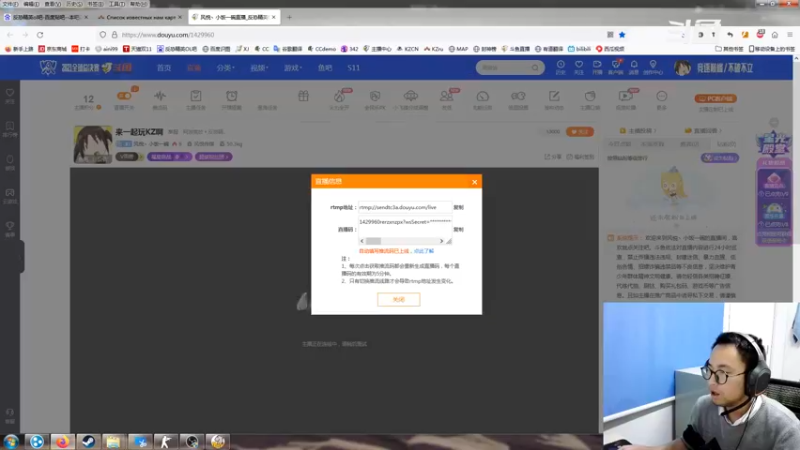Click the stream key horizontal scrollbar thumb
Screen dimensions: 800x450
pyautogui.click(x=373, y=241)
